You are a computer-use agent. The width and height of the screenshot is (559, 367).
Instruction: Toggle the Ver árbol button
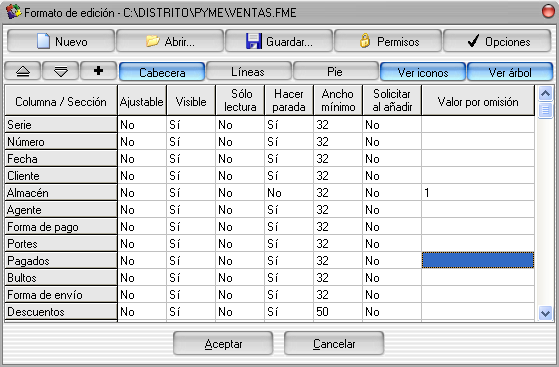point(510,72)
